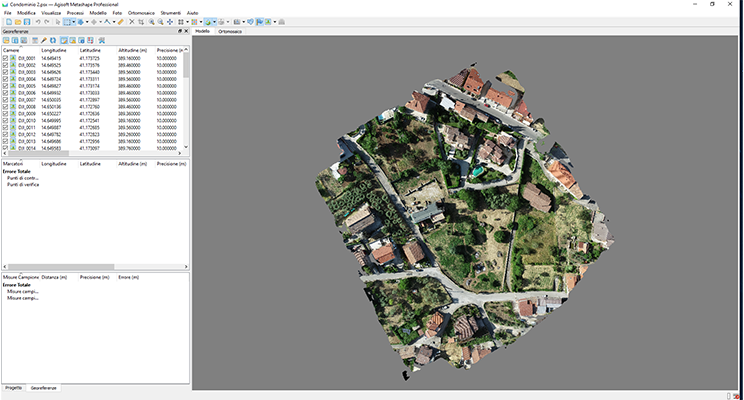The image size is (744, 400).
Task: Open the Show cameras dropdown arrow
Action: (243, 22)
